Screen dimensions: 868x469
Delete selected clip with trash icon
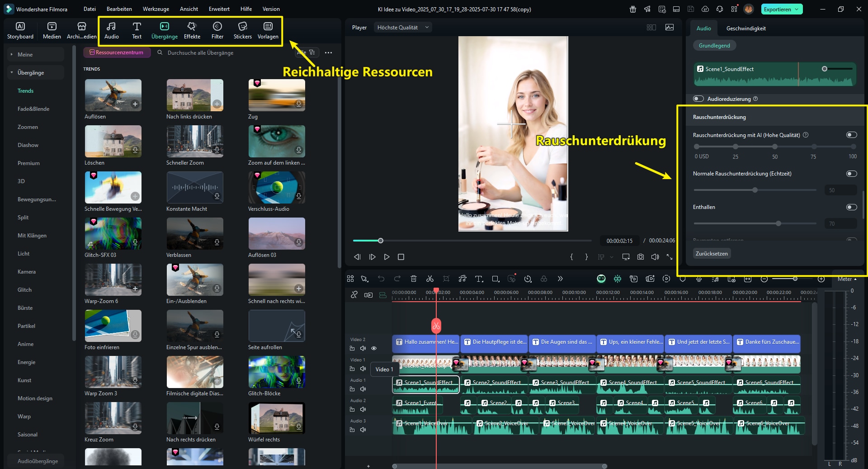pos(413,279)
